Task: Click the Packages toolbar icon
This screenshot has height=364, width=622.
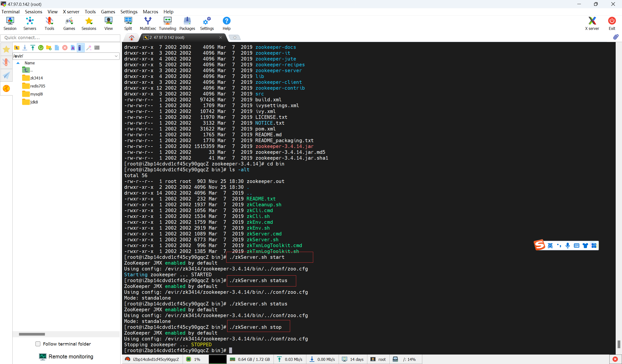Action: point(187,23)
